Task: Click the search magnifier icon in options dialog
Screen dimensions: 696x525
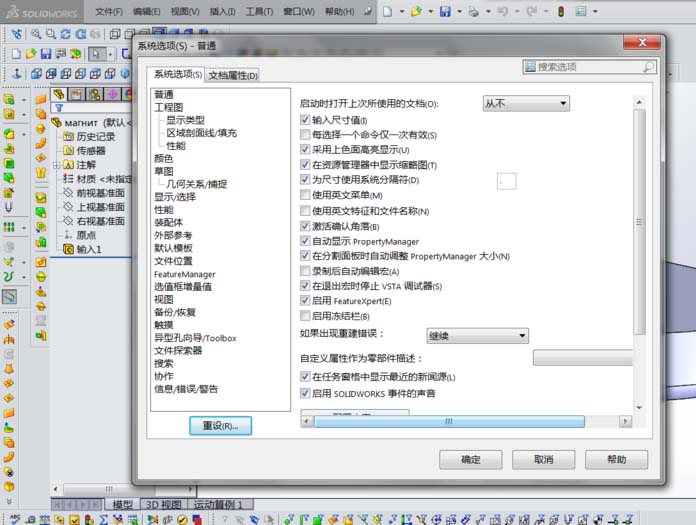Action: [648, 67]
